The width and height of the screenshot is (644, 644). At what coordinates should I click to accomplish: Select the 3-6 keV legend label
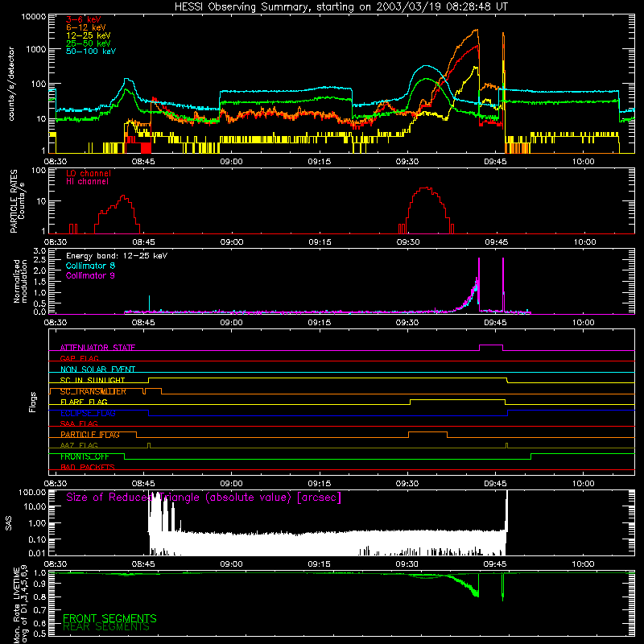pos(84,19)
